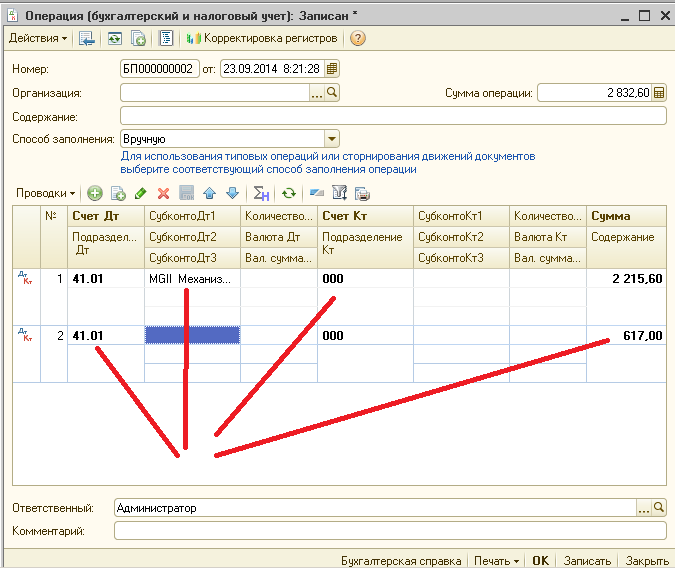The height and width of the screenshot is (569, 675).
Task: Open the Печать dropdown menu
Action: tap(498, 561)
